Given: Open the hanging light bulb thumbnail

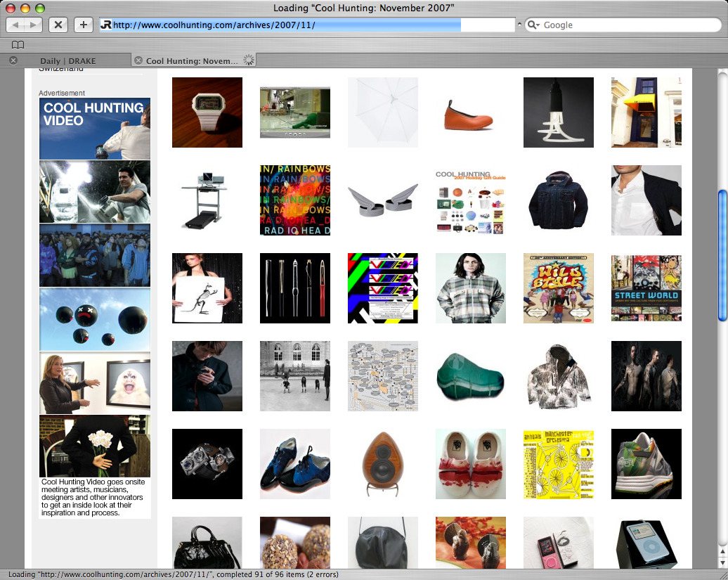Looking at the screenshot, I should [x=558, y=112].
